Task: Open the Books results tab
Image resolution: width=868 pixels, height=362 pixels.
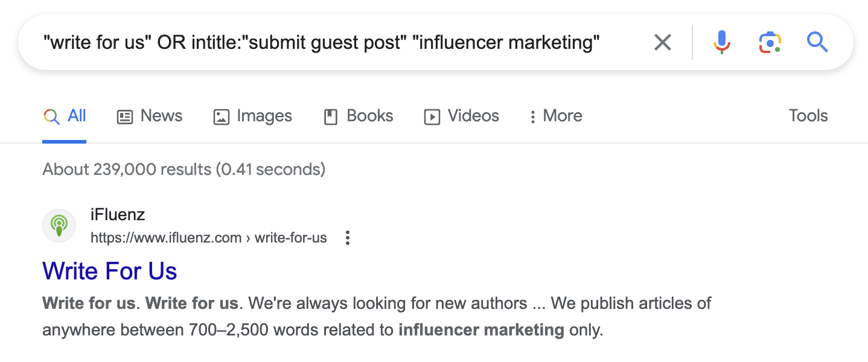Action: pyautogui.click(x=359, y=116)
